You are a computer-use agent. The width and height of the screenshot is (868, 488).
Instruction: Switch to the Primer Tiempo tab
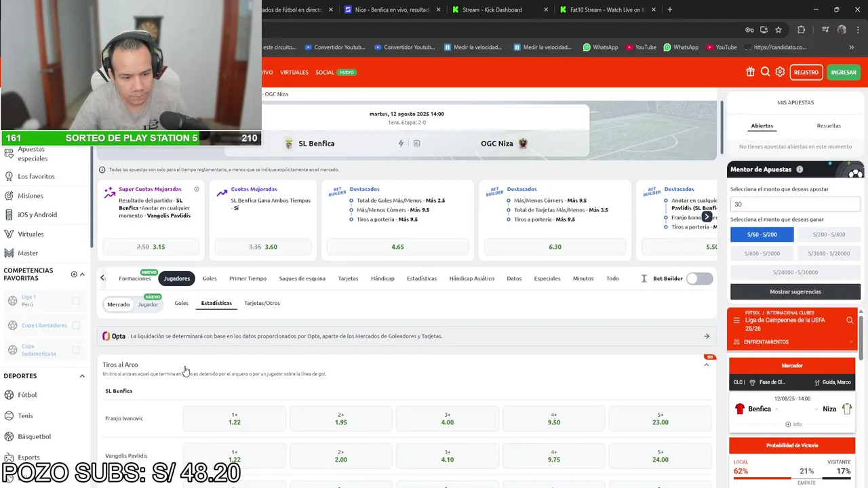coord(248,278)
